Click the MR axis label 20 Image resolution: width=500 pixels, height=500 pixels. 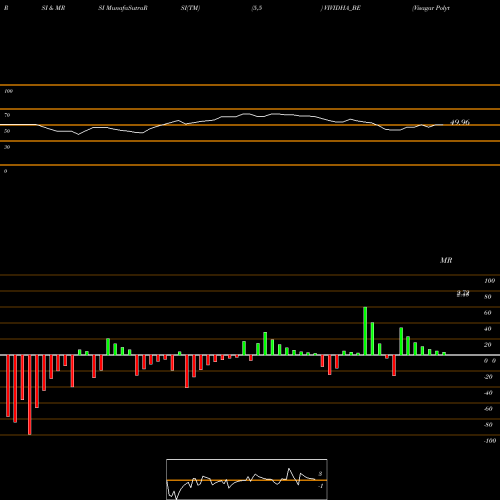click(x=488, y=345)
